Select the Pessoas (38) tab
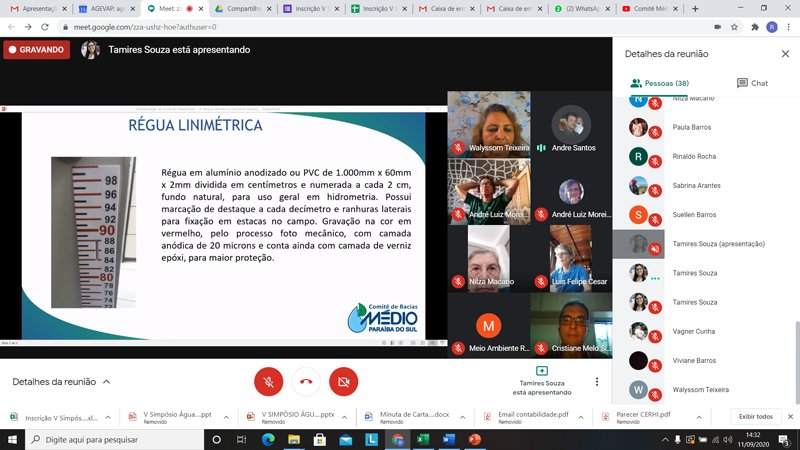 659,83
